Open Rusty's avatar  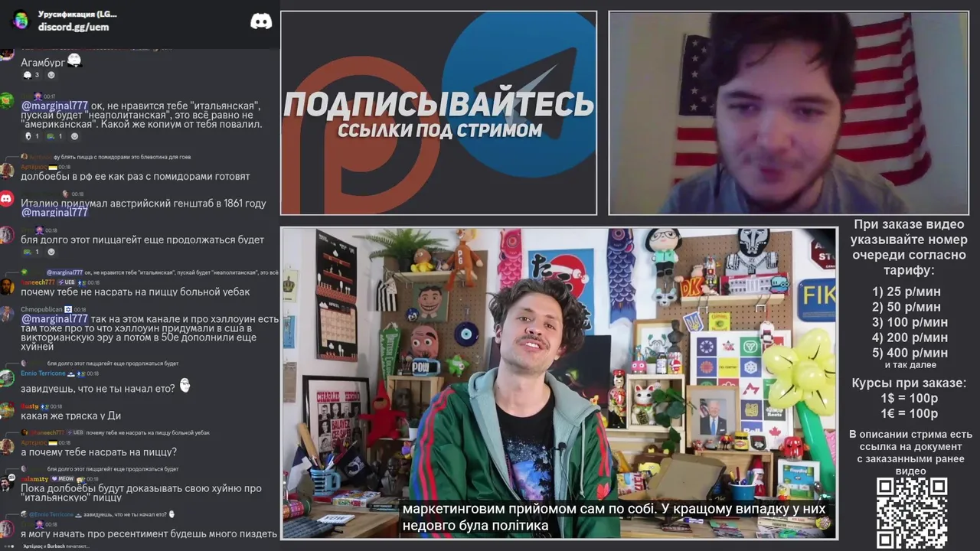click(x=6, y=410)
